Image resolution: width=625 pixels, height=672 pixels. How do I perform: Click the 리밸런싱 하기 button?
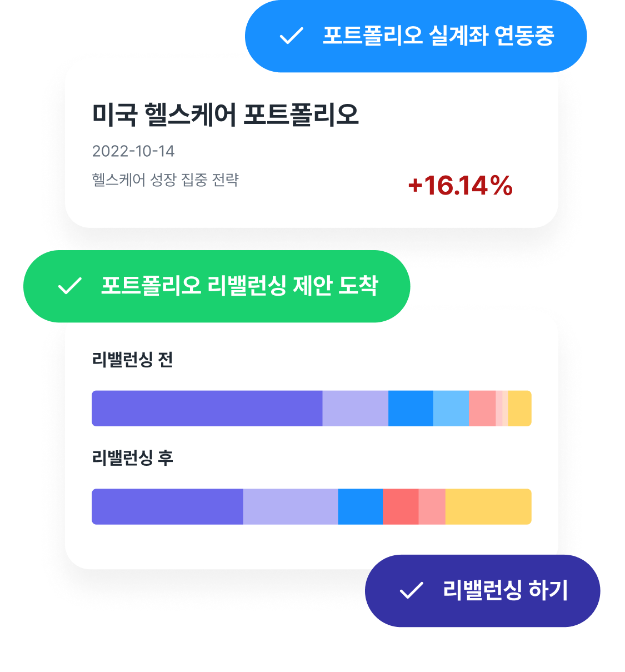(x=482, y=591)
